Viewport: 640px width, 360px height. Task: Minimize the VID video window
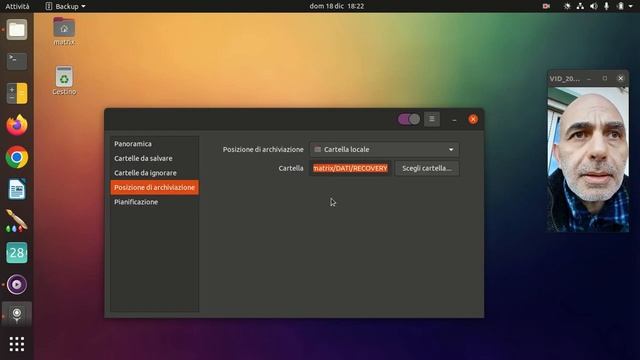coord(589,78)
